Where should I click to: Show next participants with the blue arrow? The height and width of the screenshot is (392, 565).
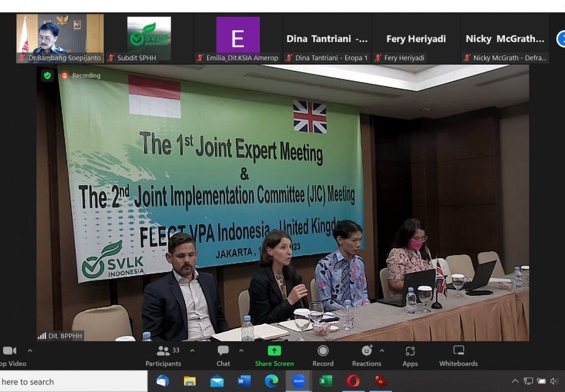[561, 39]
